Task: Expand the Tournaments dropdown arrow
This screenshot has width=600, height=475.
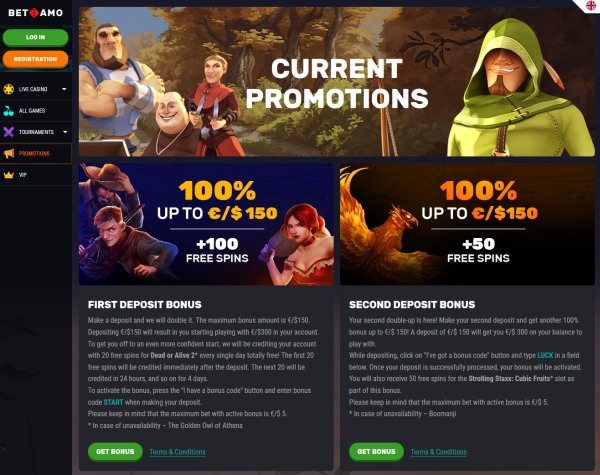Action: pyautogui.click(x=65, y=132)
